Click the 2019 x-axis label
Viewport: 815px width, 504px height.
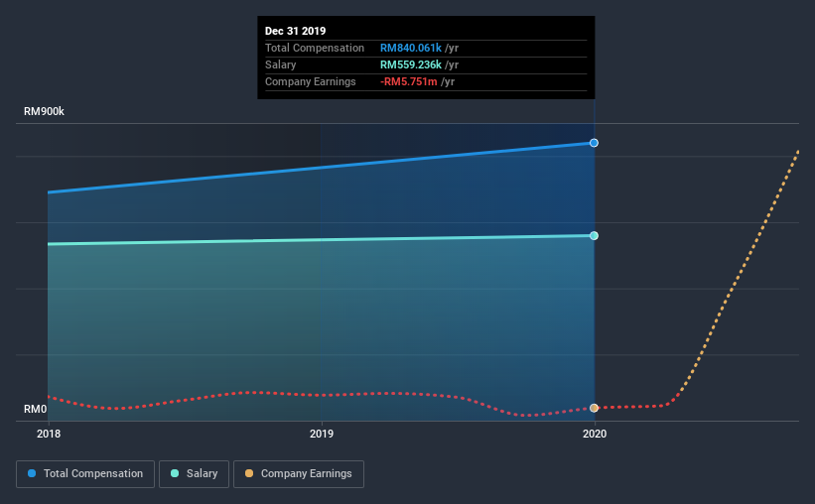click(x=322, y=434)
